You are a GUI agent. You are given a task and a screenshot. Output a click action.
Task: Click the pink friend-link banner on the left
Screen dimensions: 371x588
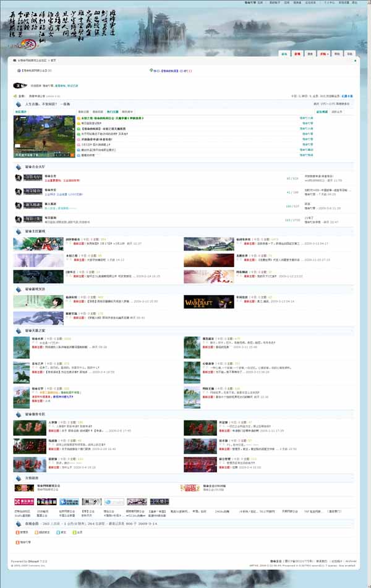24,502
